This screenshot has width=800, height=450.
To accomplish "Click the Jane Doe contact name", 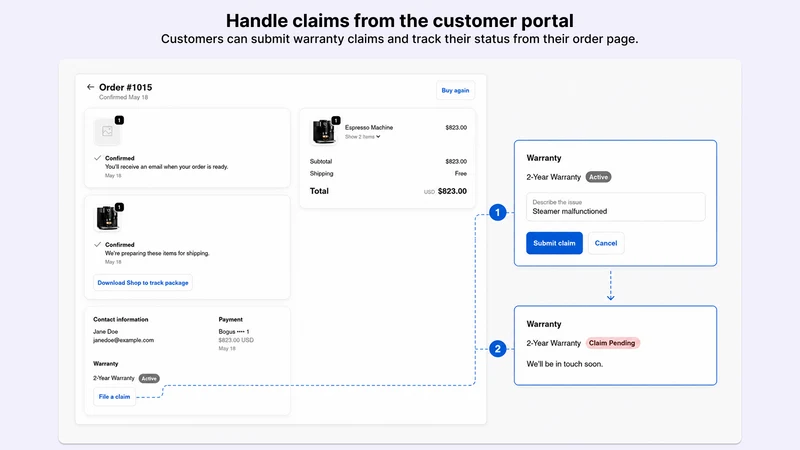I will (105, 332).
